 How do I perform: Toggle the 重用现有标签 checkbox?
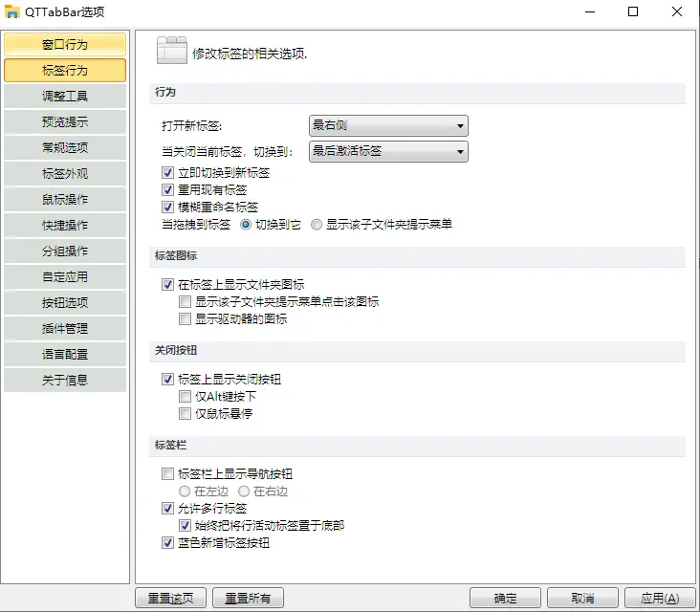pyautogui.click(x=168, y=189)
